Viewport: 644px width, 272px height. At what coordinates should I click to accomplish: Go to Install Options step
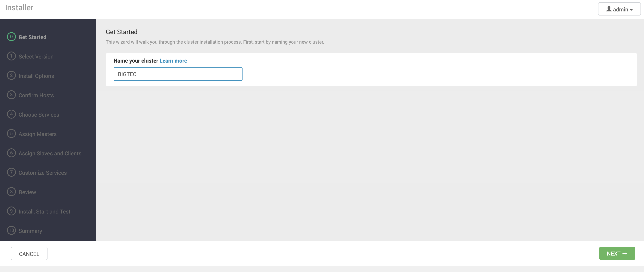[36, 76]
